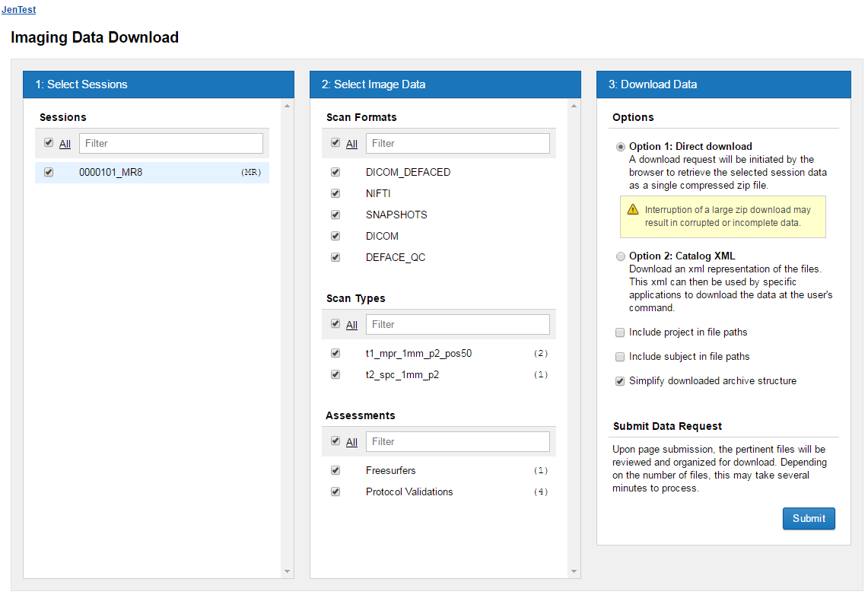This screenshot has height=598, width=868.
Task: Click the Sessions filter input field
Action: click(x=170, y=143)
